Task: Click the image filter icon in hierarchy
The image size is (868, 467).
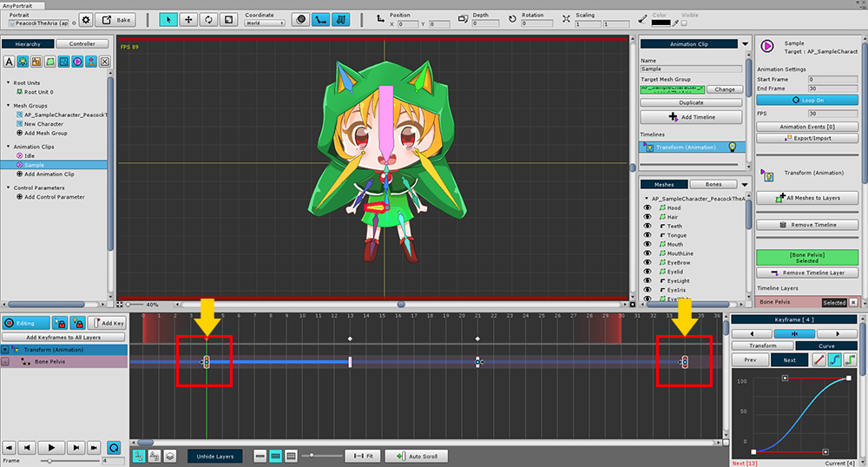Action: (36, 62)
